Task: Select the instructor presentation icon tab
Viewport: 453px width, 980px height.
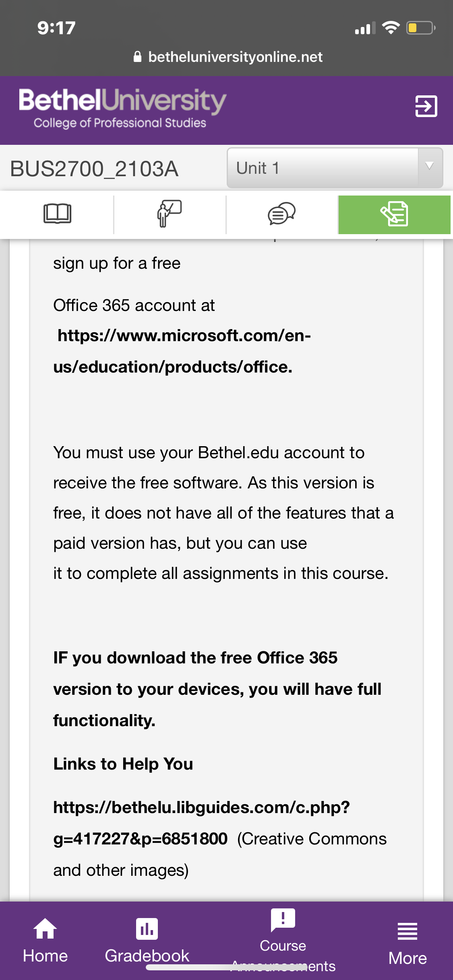Action: [x=170, y=214]
